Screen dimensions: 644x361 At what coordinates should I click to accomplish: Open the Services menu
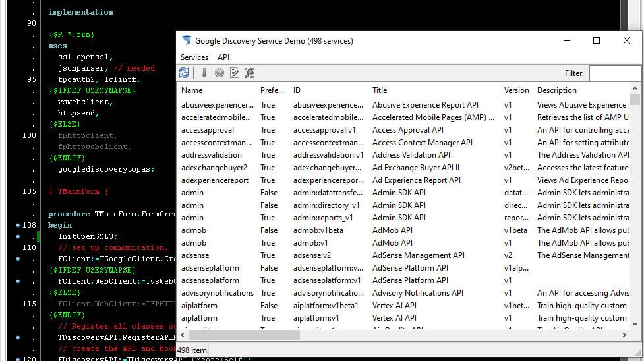coord(194,57)
